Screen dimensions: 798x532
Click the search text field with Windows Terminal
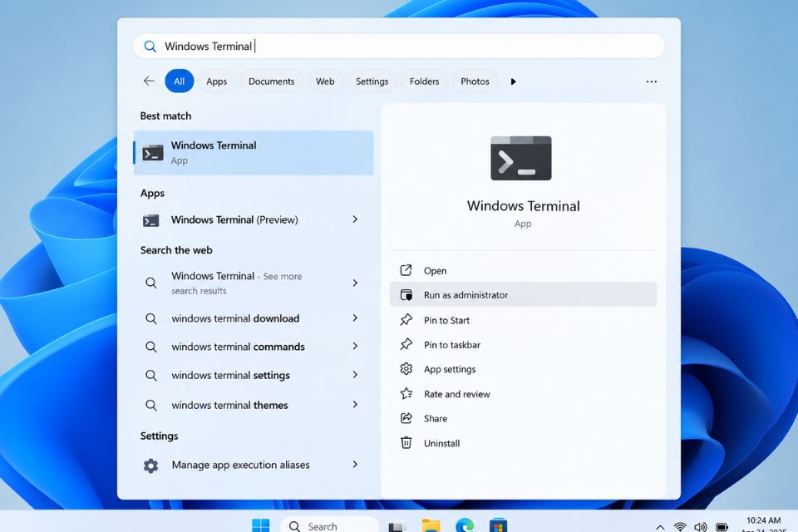pos(399,47)
